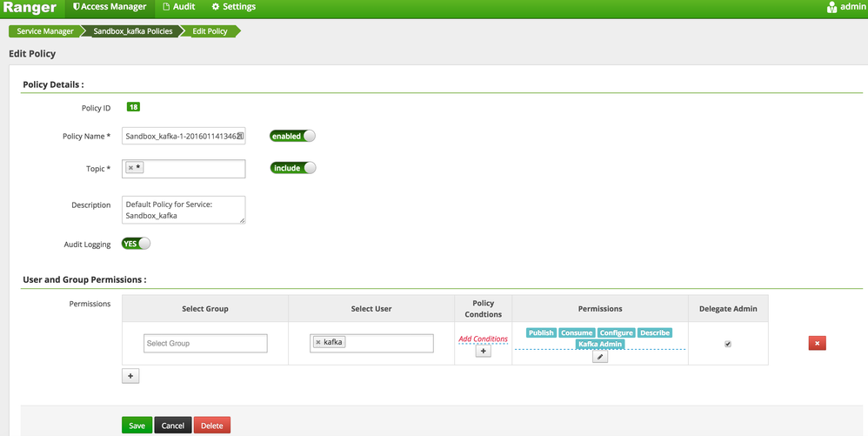The height and width of the screenshot is (436, 868).
Task: Click the plus button under Add Conditions
Action: tap(484, 351)
